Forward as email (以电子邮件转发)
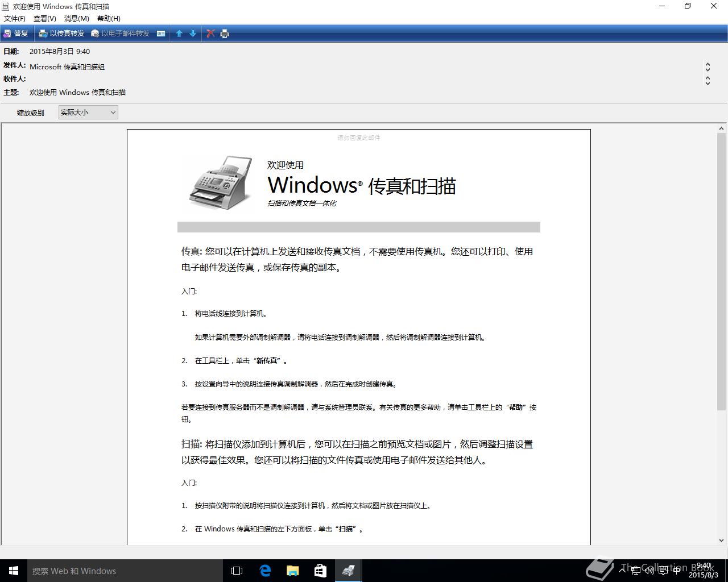 (121, 34)
